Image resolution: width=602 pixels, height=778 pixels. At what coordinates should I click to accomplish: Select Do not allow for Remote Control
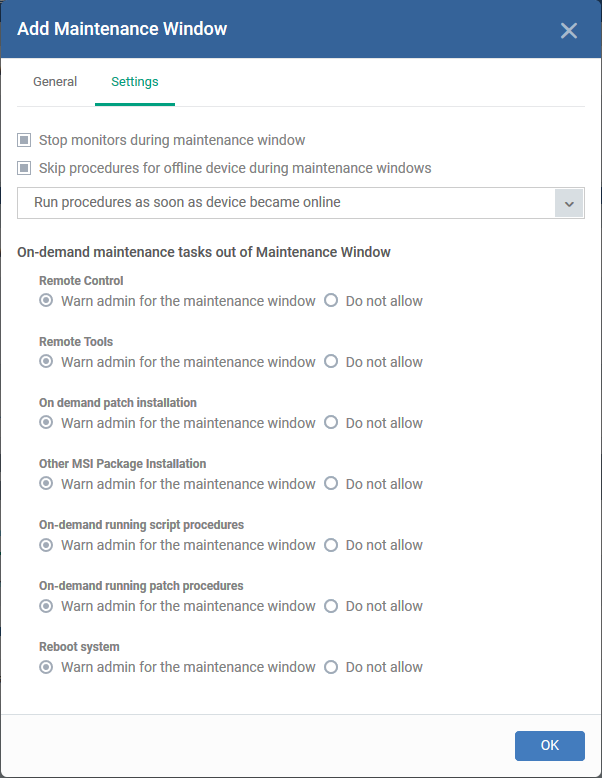(331, 300)
